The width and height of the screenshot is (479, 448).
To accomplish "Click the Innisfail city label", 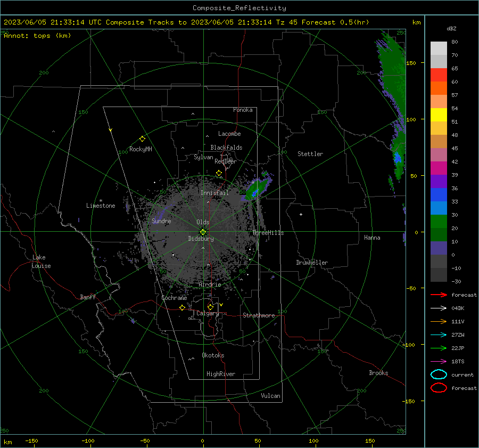I will pyautogui.click(x=214, y=193).
